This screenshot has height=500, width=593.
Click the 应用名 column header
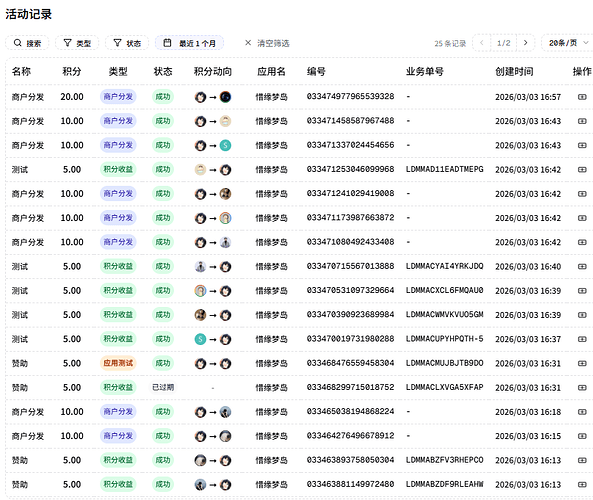pos(271,71)
